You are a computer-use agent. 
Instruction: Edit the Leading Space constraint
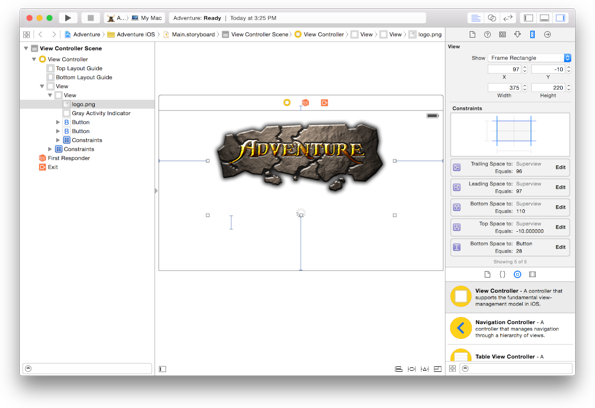[x=560, y=187]
